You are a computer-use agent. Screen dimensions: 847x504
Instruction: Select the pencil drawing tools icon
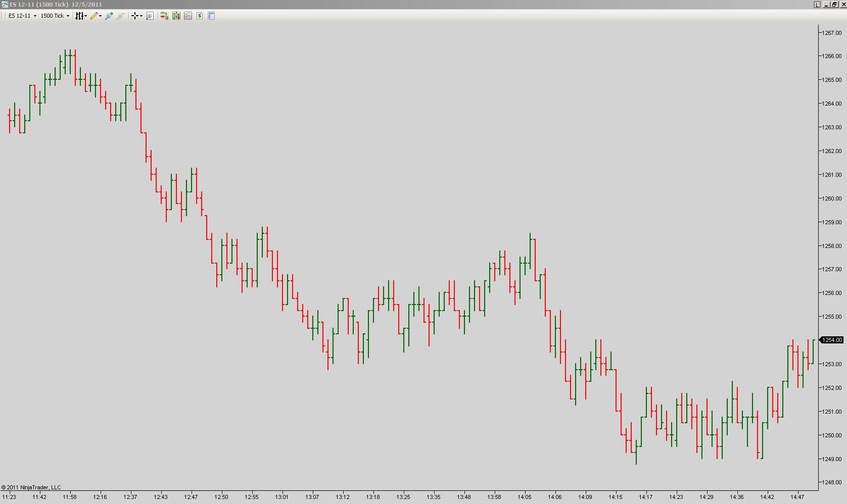click(94, 16)
